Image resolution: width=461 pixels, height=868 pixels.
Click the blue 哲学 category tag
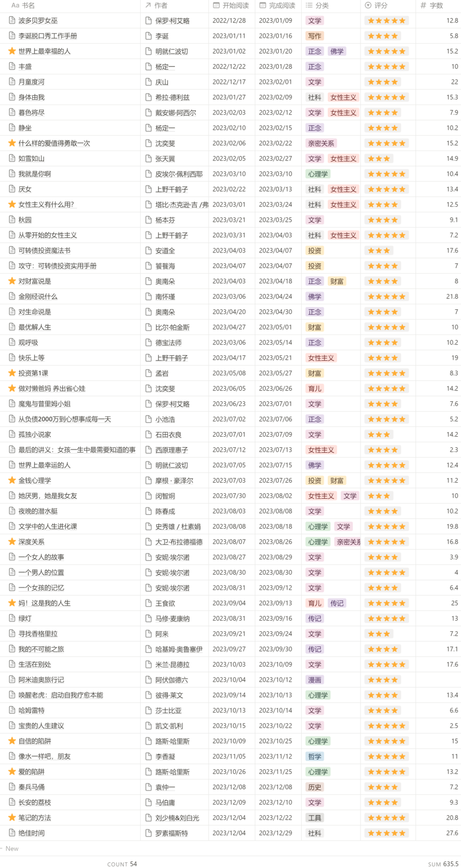(x=315, y=757)
